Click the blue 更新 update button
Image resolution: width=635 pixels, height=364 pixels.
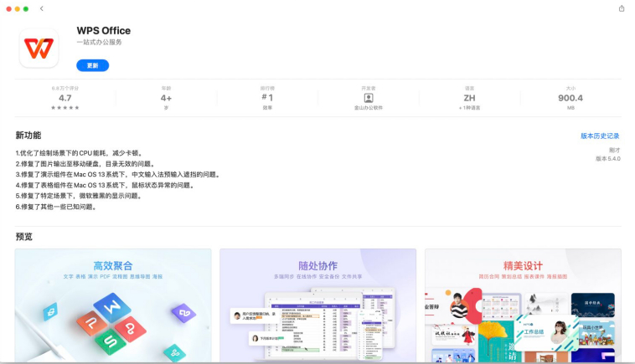click(92, 65)
